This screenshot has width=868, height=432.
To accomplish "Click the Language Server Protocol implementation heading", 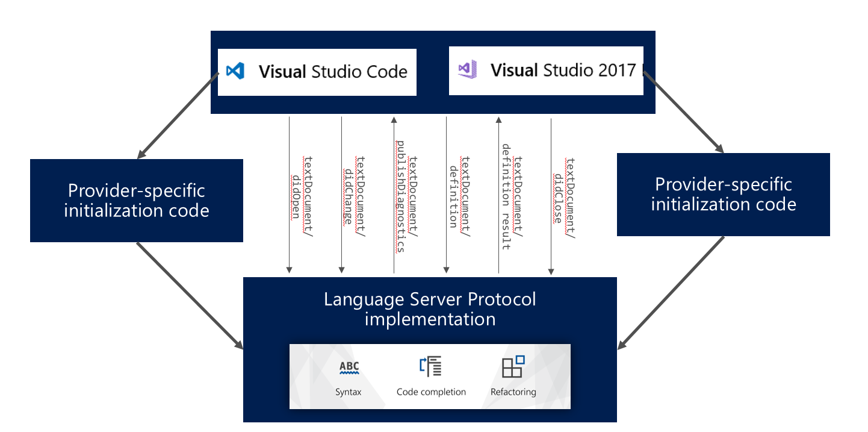I will click(430, 308).
